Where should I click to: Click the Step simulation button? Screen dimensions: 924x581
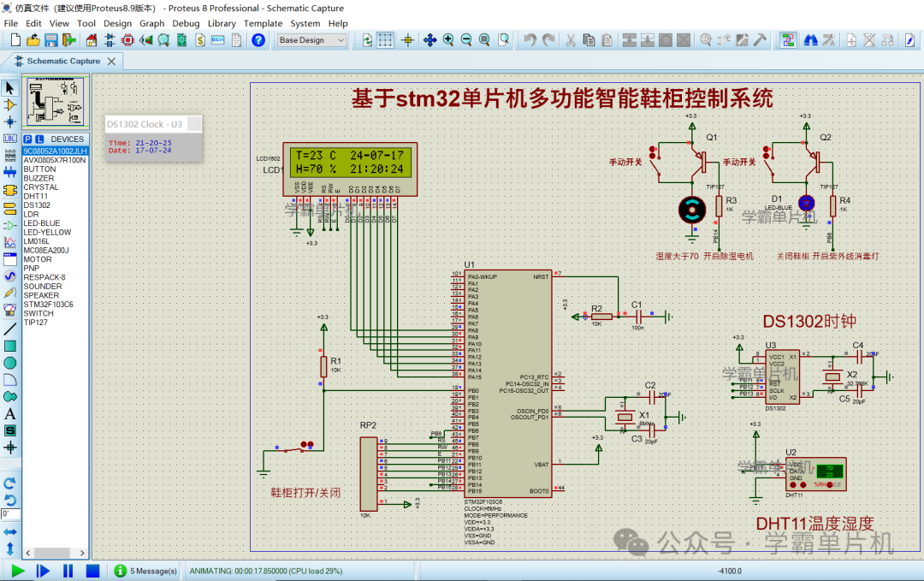tap(43, 571)
